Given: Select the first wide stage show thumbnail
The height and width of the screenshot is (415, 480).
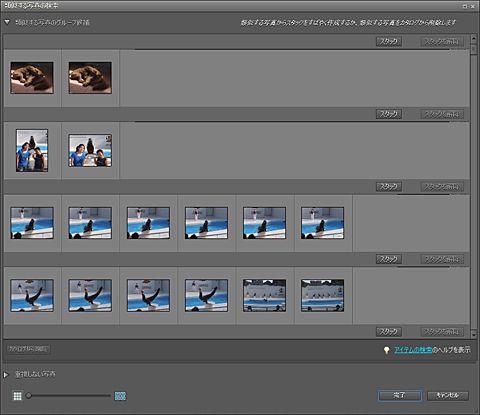Looking at the screenshot, I should pos(264,295).
